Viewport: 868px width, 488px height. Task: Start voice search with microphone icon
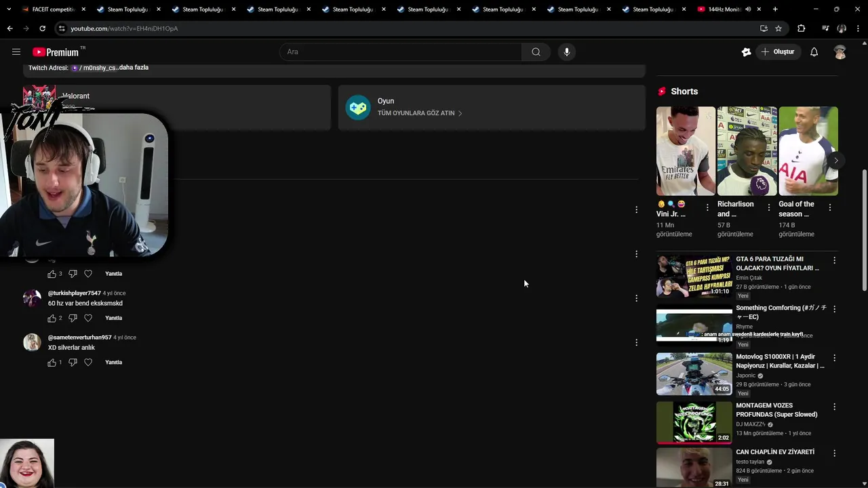pyautogui.click(x=567, y=52)
